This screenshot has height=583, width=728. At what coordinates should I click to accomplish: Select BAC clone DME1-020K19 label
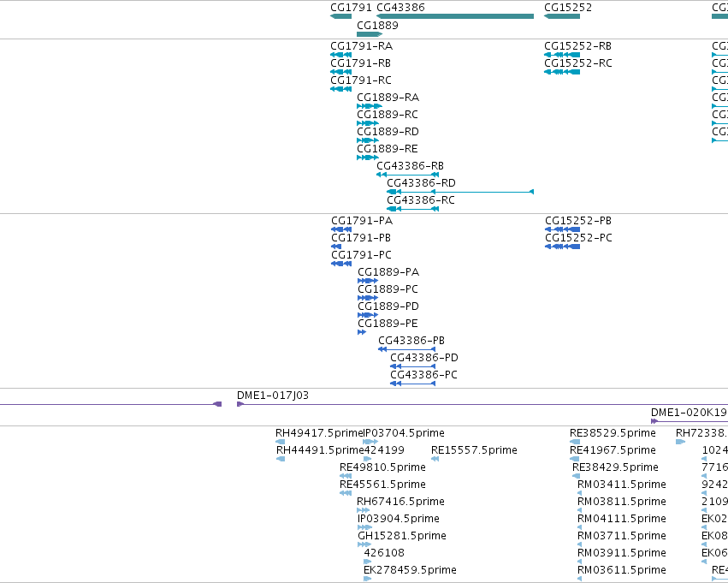point(689,413)
